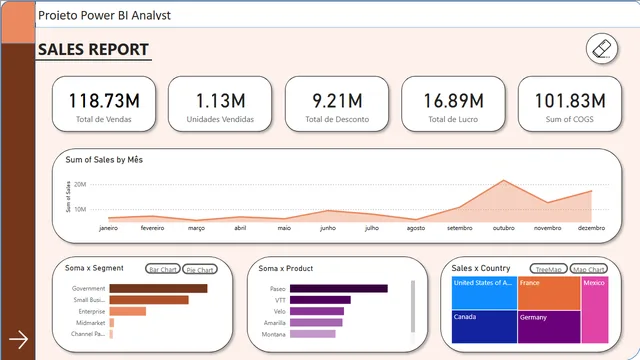Click the Unidades Vendidas card

click(220, 104)
